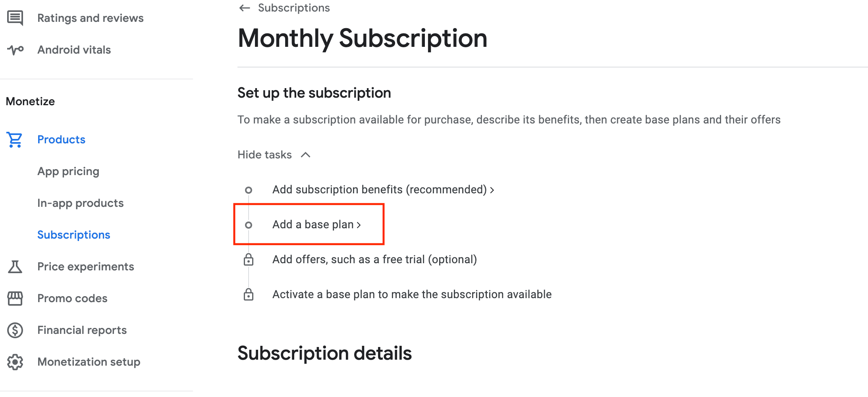Go to Subscriptions in the sidebar menu
The width and height of the screenshot is (868, 397).
74,235
